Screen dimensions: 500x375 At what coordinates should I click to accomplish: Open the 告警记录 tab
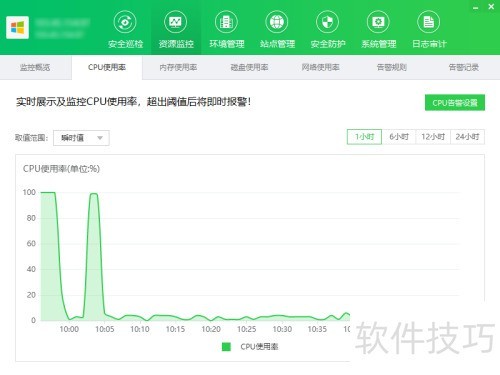coord(464,68)
